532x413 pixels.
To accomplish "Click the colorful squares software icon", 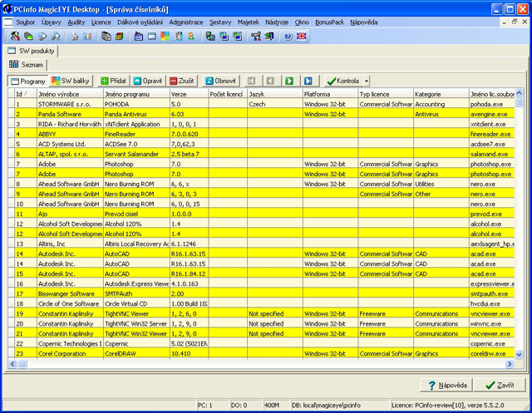I will tap(165, 36).
